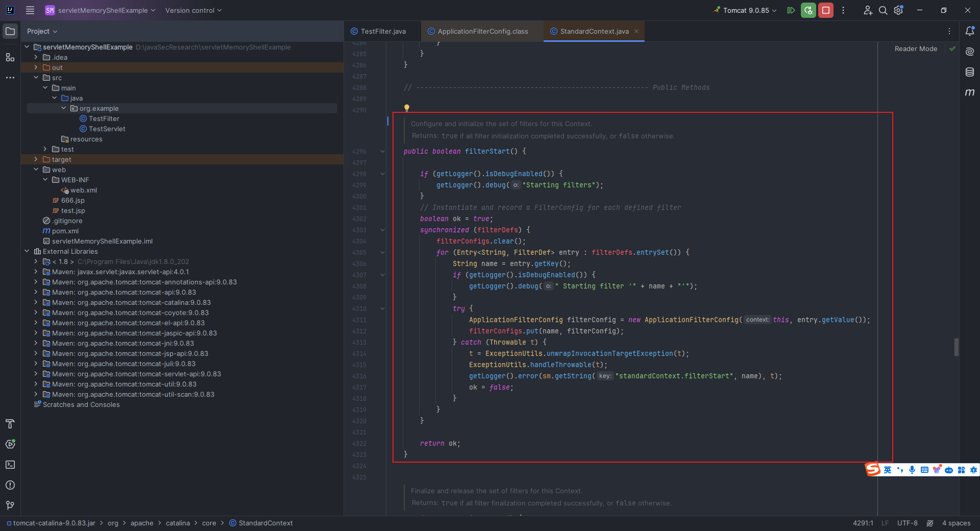Click cursor position 4291:1 indicator
This screenshot has width=980, height=531.
click(x=863, y=523)
